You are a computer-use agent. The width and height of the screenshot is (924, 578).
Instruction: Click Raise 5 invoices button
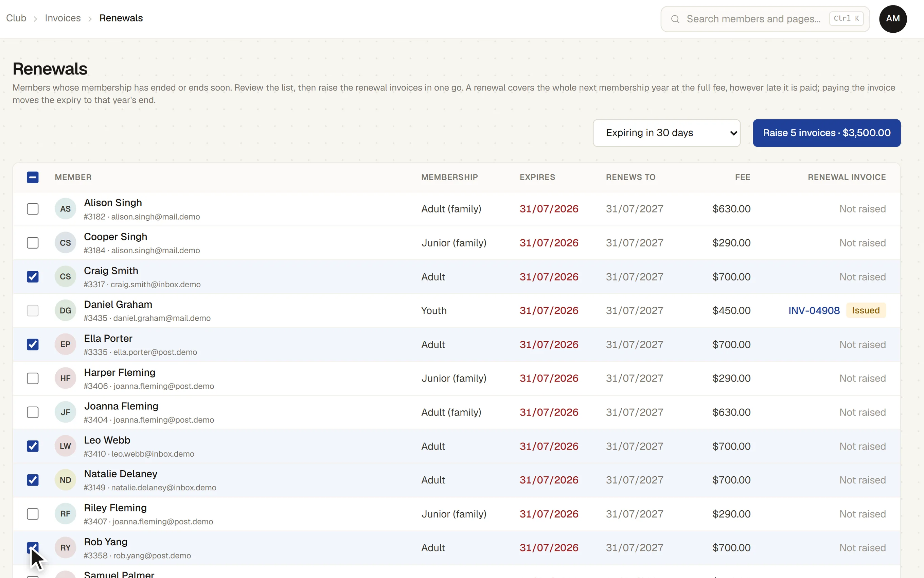coord(827,133)
